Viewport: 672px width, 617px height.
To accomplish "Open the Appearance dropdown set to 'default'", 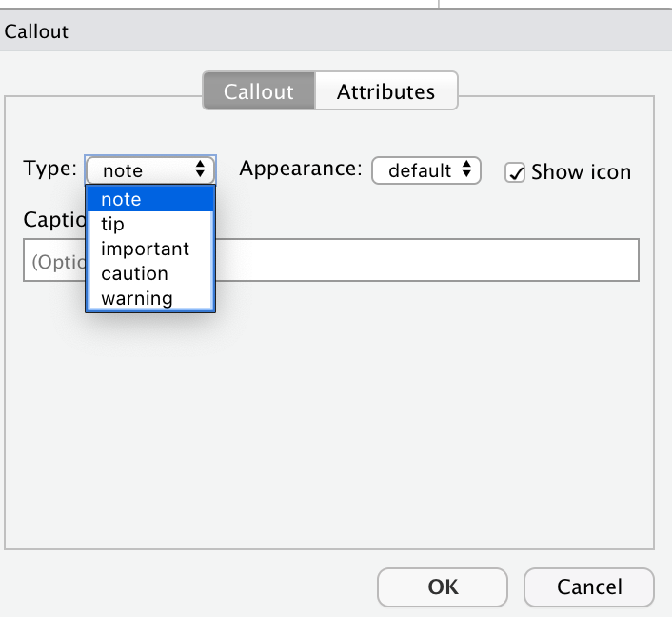I will [419, 170].
